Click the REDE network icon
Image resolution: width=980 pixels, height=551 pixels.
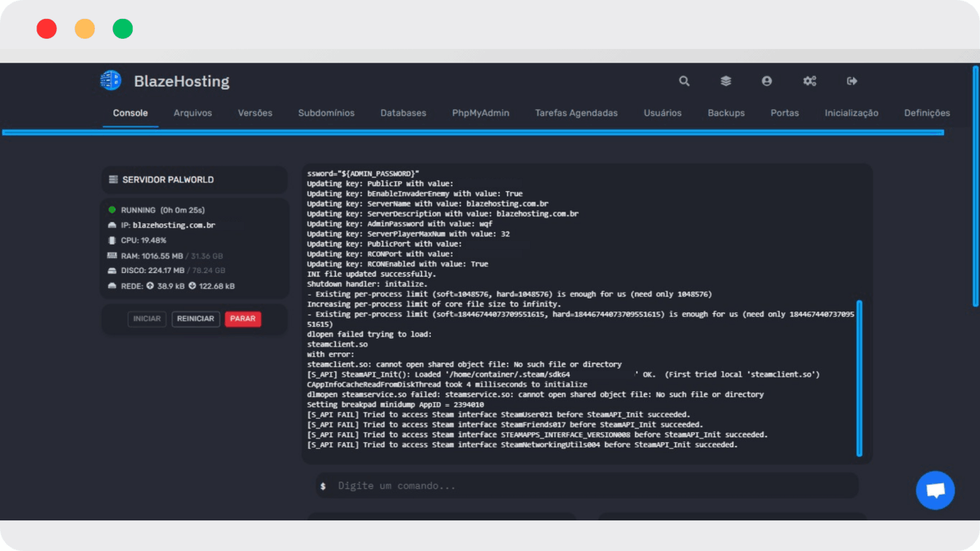point(112,286)
